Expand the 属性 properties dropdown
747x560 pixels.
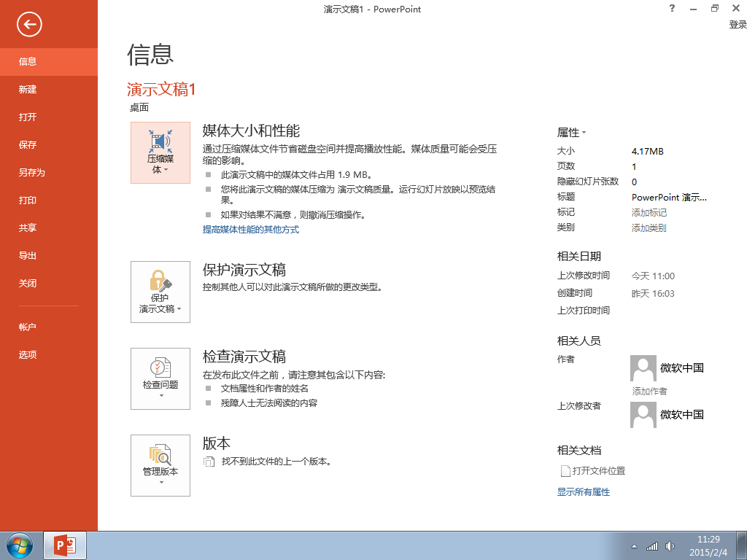click(x=571, y=133)
